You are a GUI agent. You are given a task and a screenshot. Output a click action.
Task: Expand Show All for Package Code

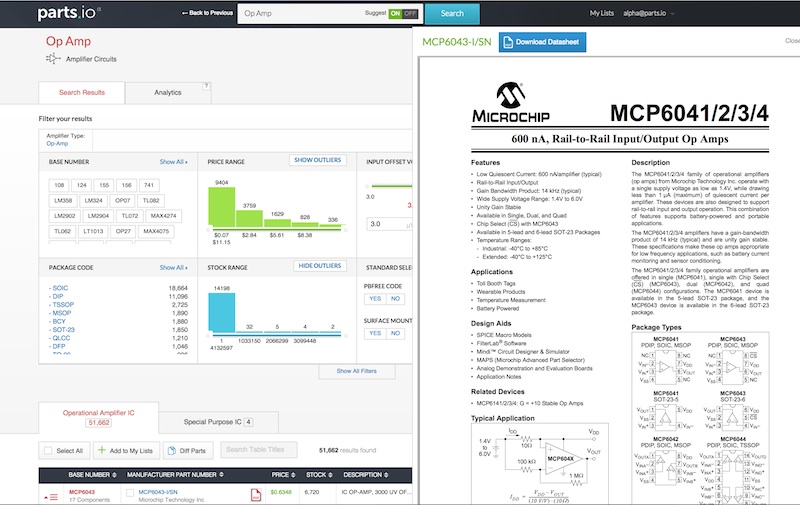tap(173, 267)
